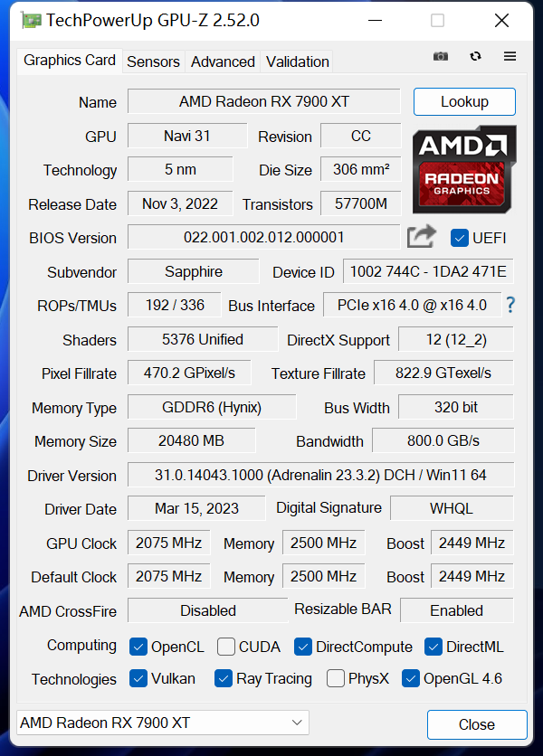543x756 pixels.
Task: Click the Close button
Action: tap(476, 724)
